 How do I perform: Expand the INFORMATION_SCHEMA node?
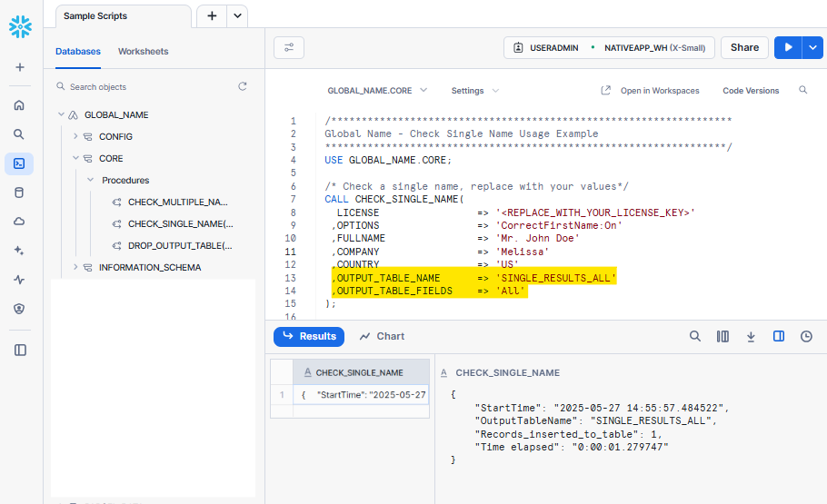coord(75,267)
